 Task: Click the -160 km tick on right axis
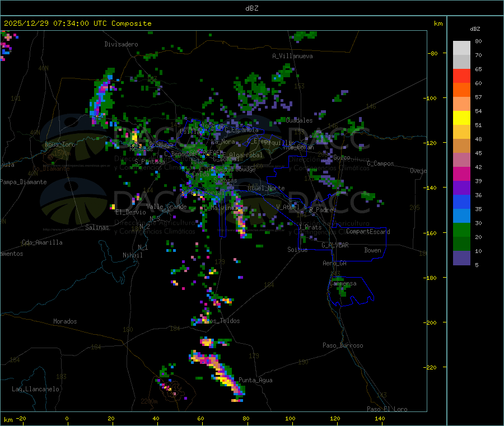point(431,233)
